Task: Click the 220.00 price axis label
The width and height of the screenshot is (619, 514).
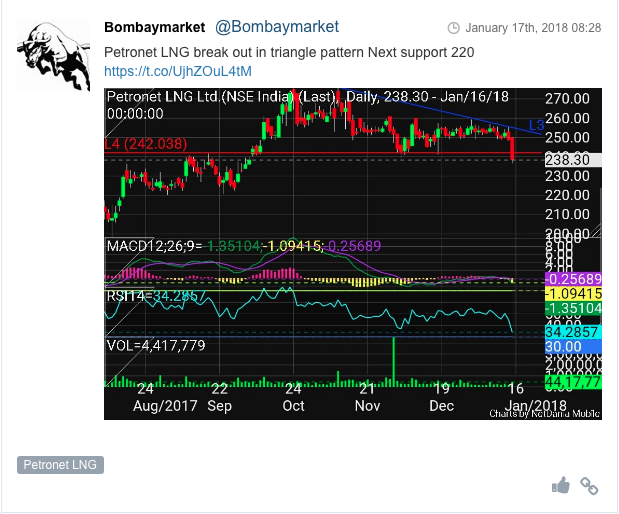Action: (567, 195)
